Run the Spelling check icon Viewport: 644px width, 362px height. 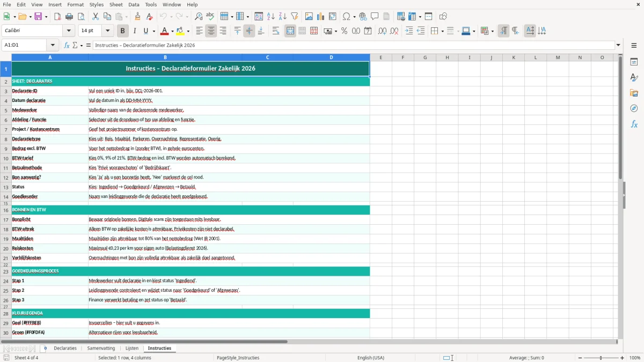coord(210,17)
